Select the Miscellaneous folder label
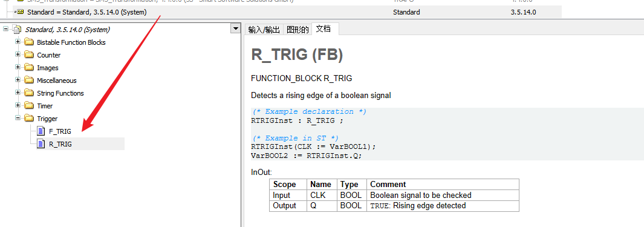 (x=57, y=81)
